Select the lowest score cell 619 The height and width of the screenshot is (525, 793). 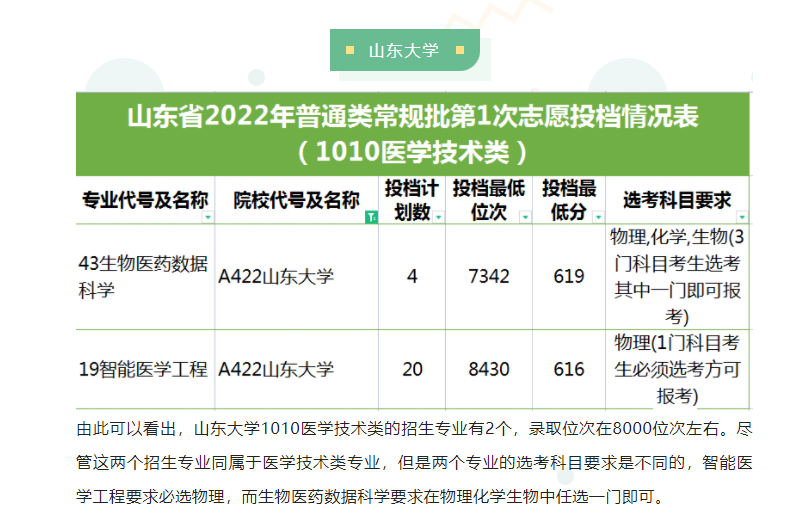click(x=569, y=277)
